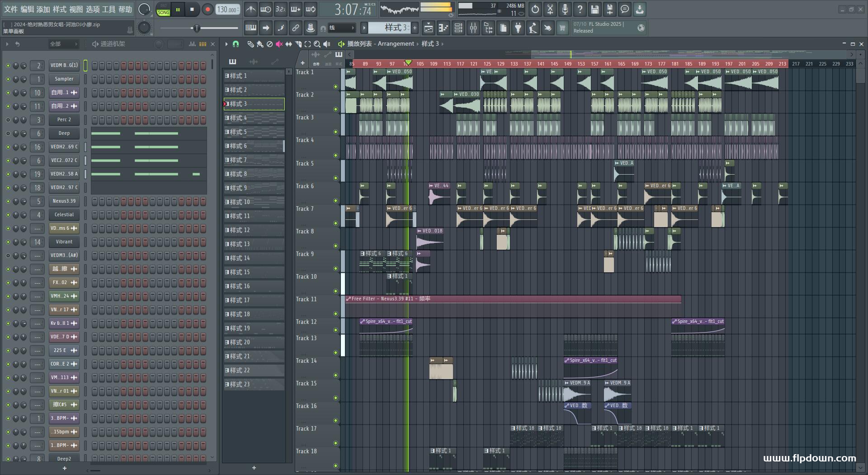
Task: Toggle the recording countdown icon
Action: (x=281, y=9)
